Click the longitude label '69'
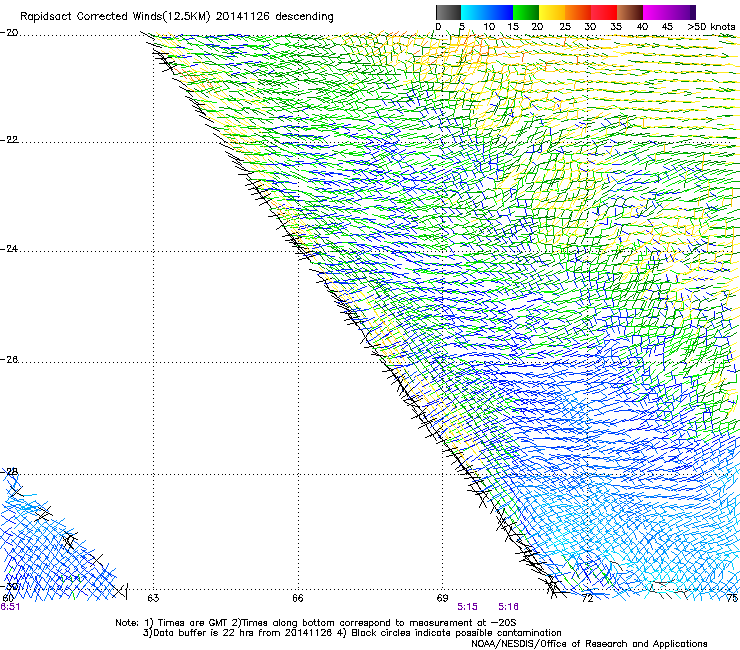Viewport: 740px width, 650px height. click(x=442, y=598)
